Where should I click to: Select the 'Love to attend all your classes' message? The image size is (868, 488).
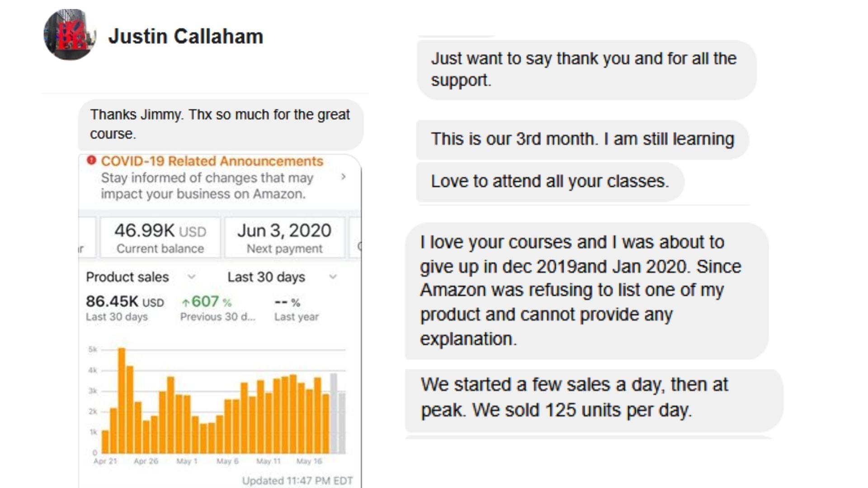tap(550, 182)
